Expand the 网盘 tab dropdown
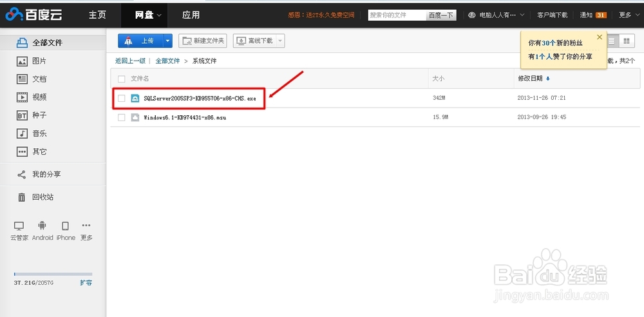This screenshot has width=644, height=317. [x=159, y=15]
